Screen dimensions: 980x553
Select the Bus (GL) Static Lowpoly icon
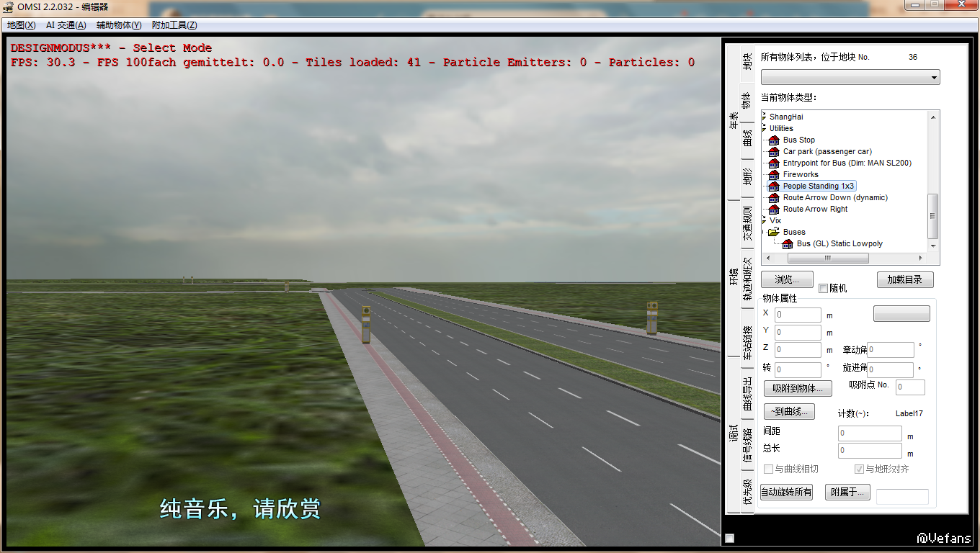788,243
